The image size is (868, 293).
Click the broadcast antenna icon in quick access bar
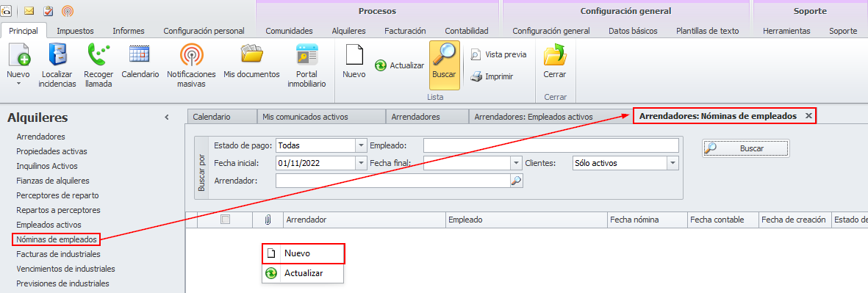coord(68,10)
